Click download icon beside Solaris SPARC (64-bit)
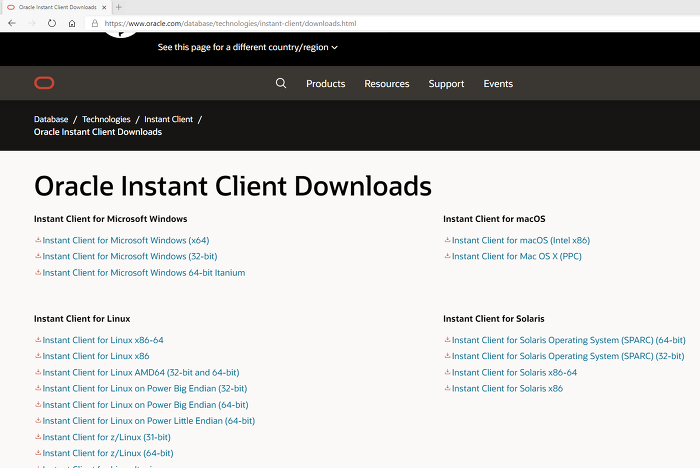 [447, 340]
